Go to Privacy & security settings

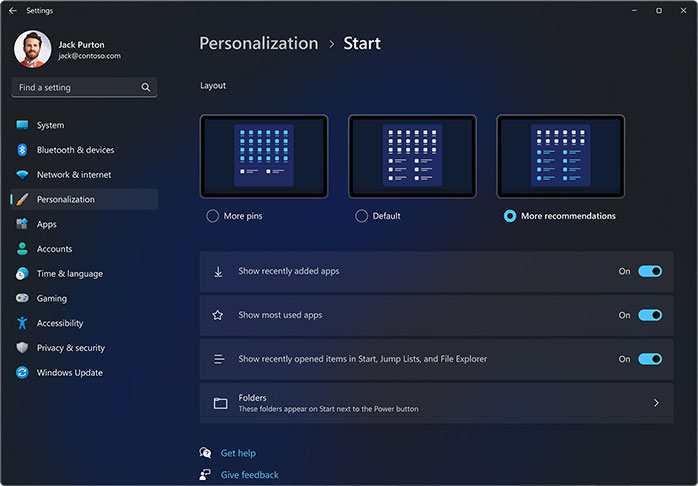(70, 348)
